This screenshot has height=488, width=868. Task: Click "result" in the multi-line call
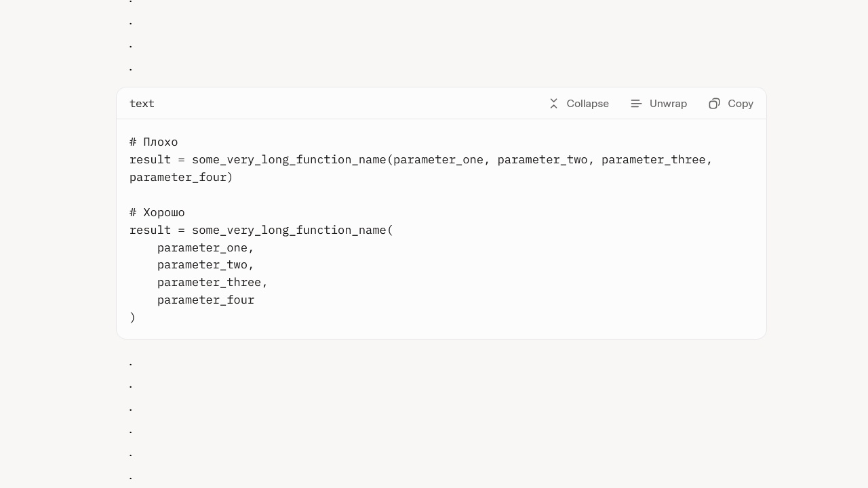150,230
